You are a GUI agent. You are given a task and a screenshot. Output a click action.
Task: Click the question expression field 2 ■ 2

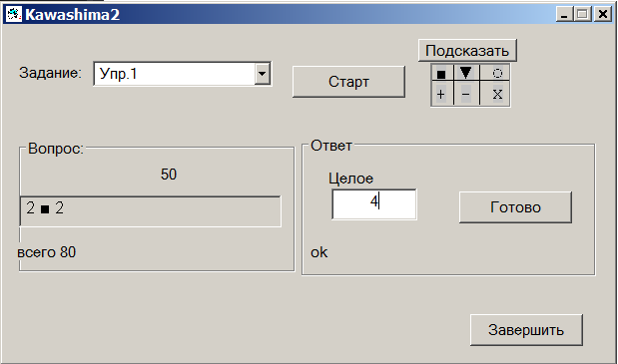tap(150, 211)
